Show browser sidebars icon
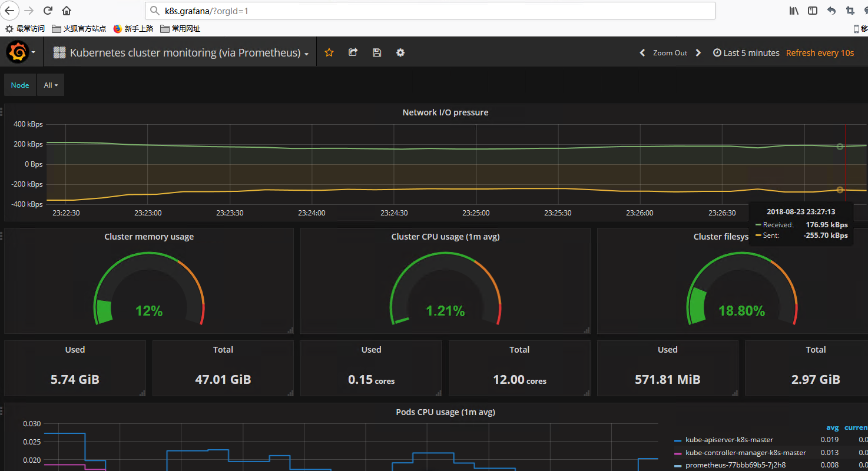 813,11
